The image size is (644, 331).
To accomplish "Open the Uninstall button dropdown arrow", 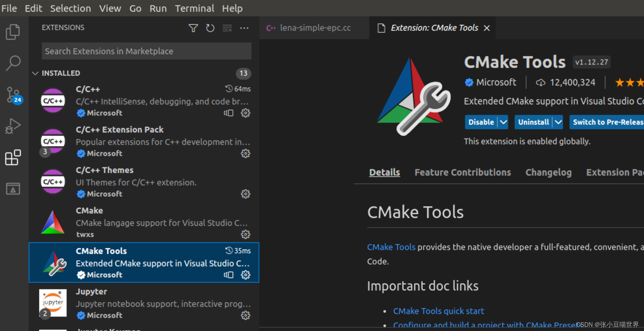I will 558,122.
